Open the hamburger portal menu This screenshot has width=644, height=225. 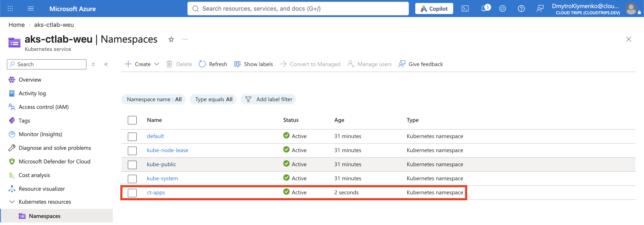pos(30,9)
